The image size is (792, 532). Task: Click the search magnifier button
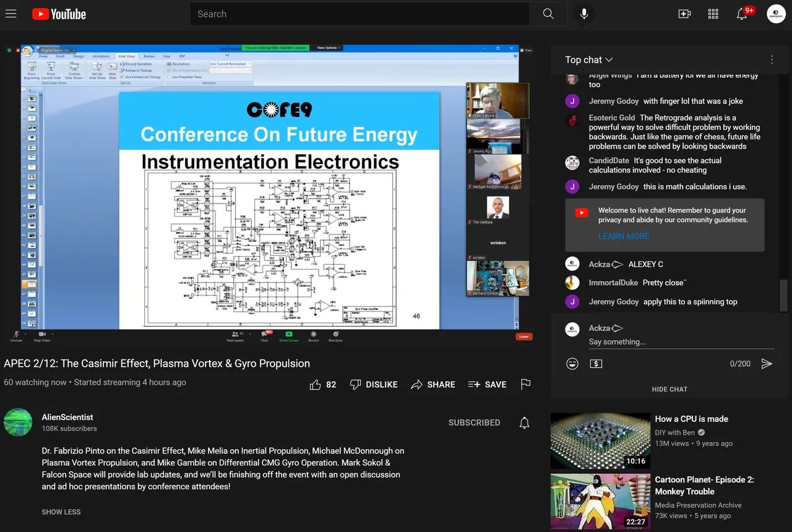548,14
